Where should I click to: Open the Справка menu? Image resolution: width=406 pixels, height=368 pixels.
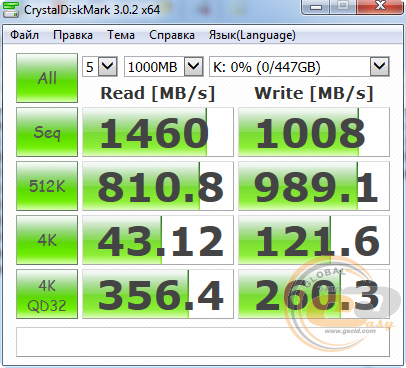tap(172, 35)
